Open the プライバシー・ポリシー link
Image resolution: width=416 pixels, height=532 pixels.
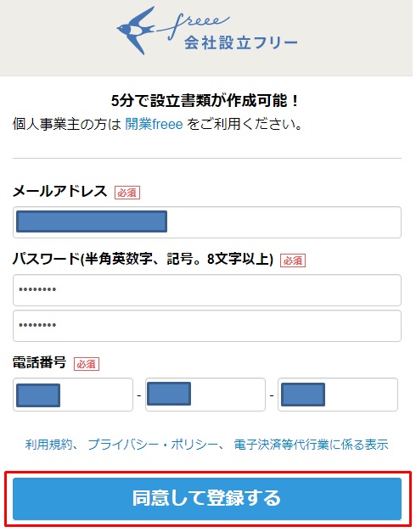[x=153, y=444]
